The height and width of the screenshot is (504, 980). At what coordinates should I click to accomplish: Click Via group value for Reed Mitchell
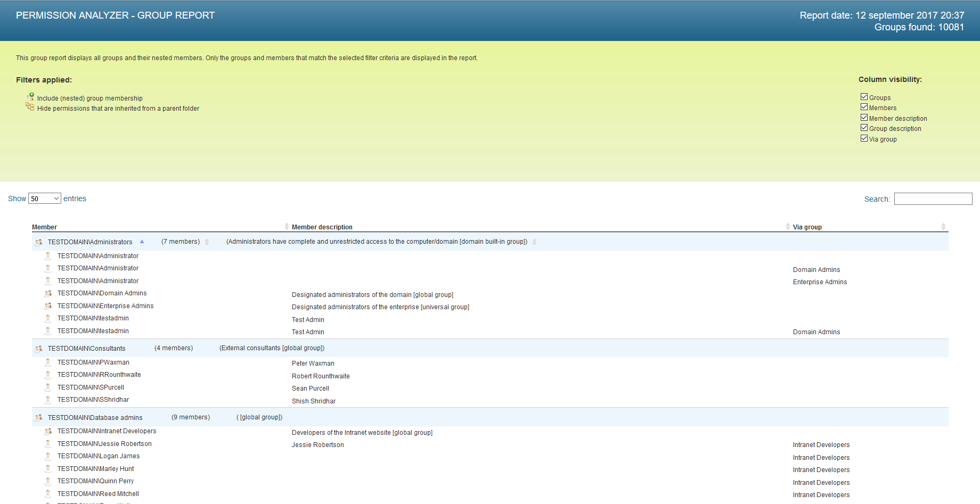(x=821, y=495)
